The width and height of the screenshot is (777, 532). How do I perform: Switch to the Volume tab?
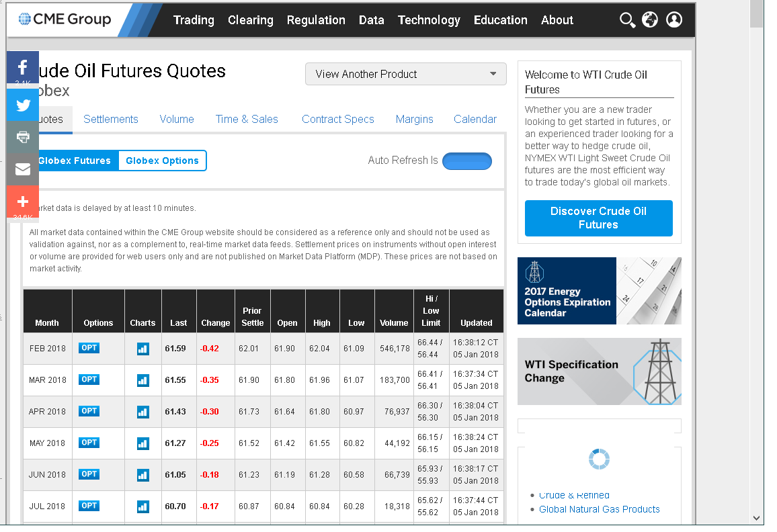177,120
